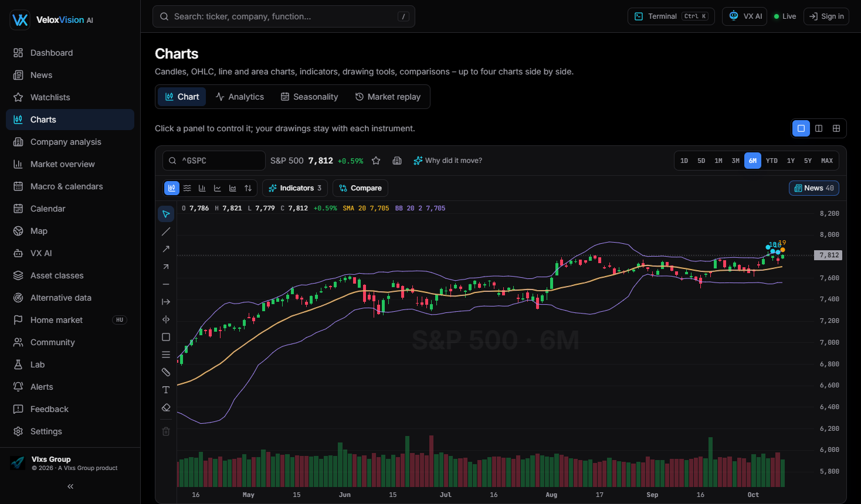The width and height of the screenshot is (861, 504).
Task: Open the Terminal Ctrl K button
Action: 671,16
